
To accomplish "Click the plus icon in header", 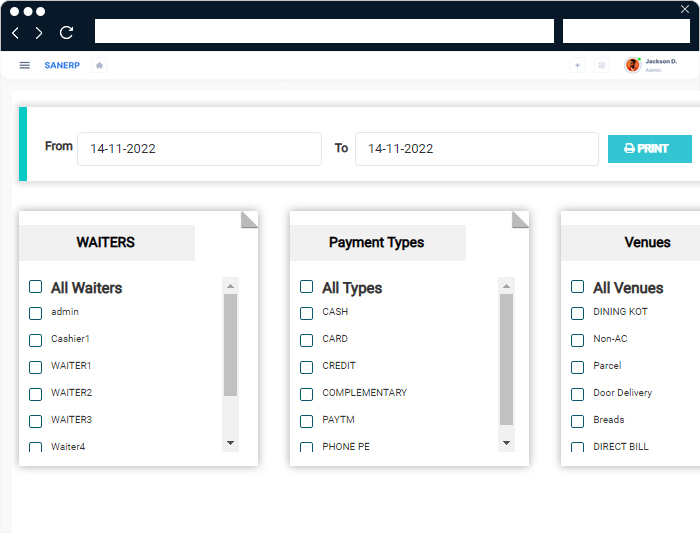I will [x=577, y=65].
